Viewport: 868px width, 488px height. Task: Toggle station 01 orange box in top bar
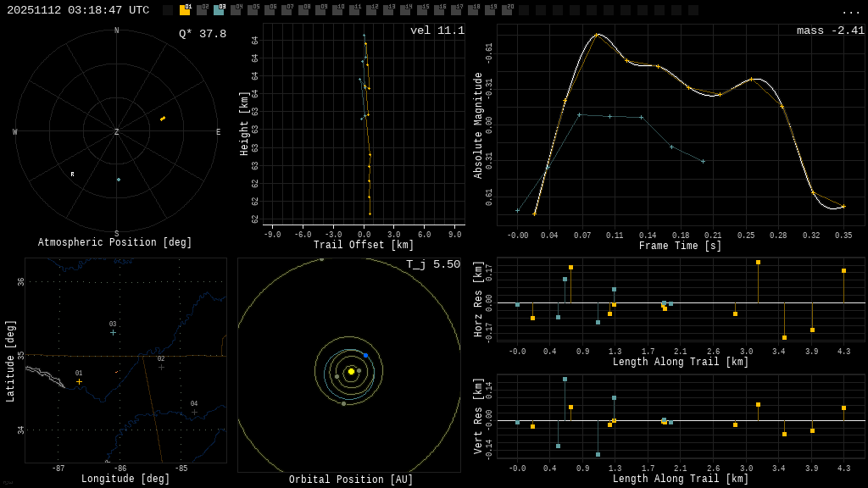(x=185, y=10)
